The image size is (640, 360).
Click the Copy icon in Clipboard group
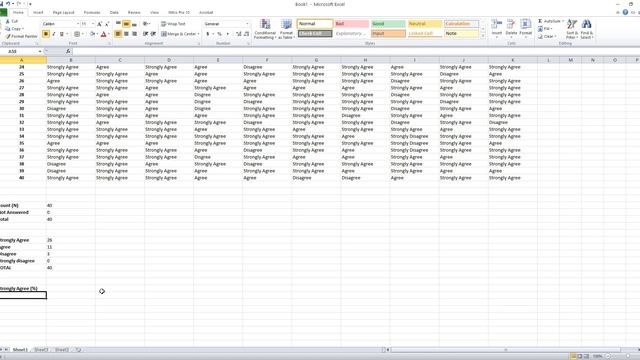(x=8, y=29)
